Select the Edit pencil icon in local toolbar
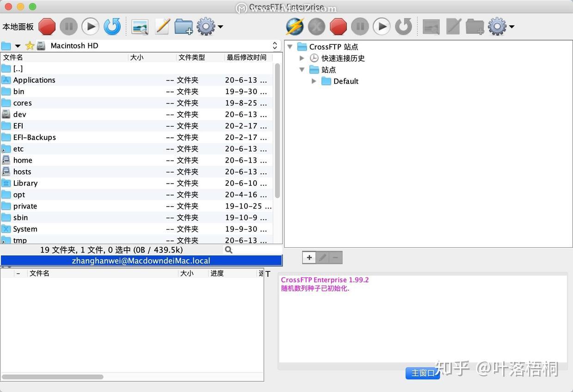The image size is (573, 392). pos(162,26)
